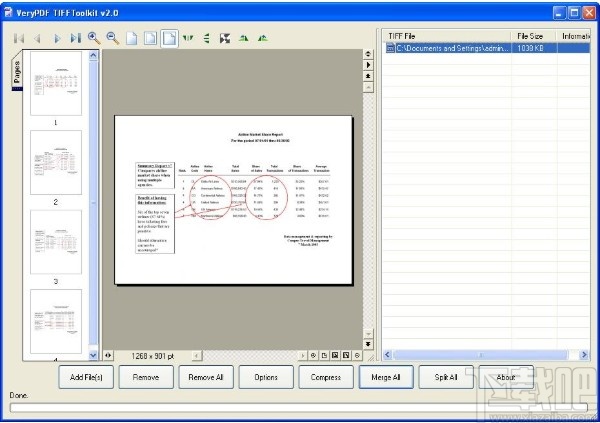Click the framed diagonal-arrow icon under preview
Screen dimensions: 600x423
(346, 356)
